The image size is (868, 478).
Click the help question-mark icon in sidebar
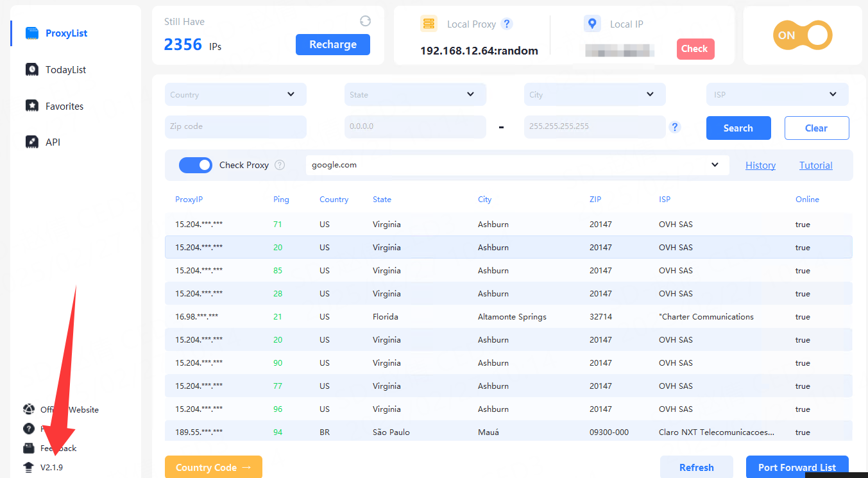click(29, 429)
